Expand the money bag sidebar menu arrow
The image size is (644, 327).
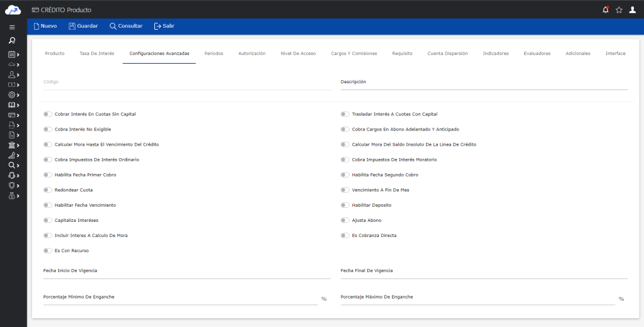[18, 196]
